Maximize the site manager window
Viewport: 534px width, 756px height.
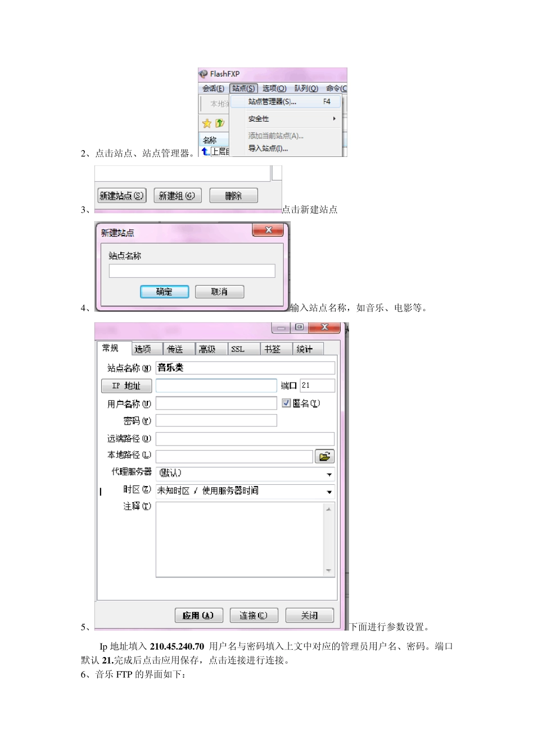pos(299,327)
